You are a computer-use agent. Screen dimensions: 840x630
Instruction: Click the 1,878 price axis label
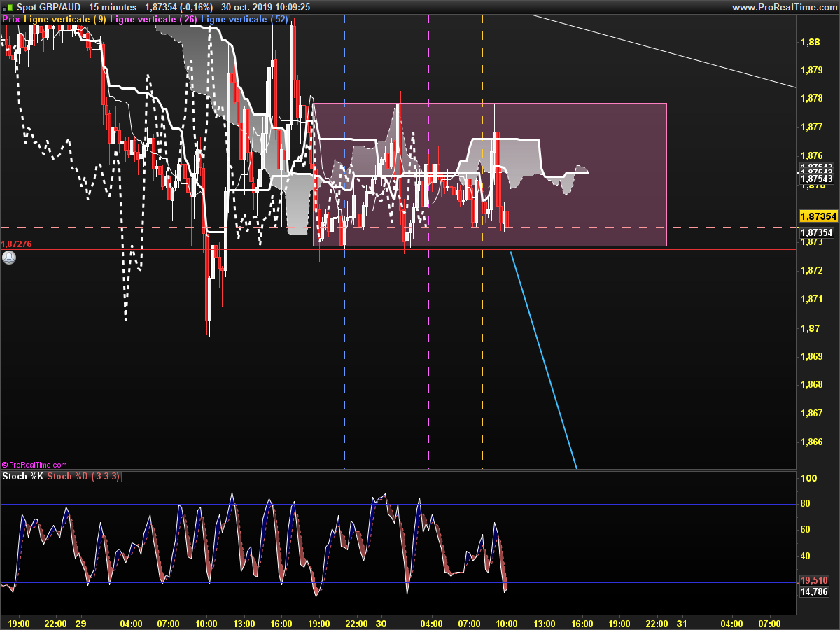(811, 99)
